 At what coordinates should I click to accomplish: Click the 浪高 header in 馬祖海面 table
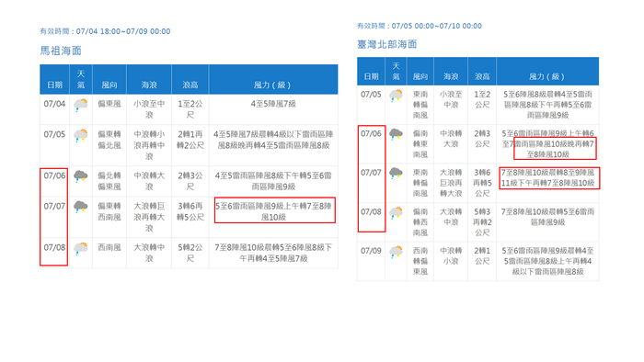click(x=190, y=85)
